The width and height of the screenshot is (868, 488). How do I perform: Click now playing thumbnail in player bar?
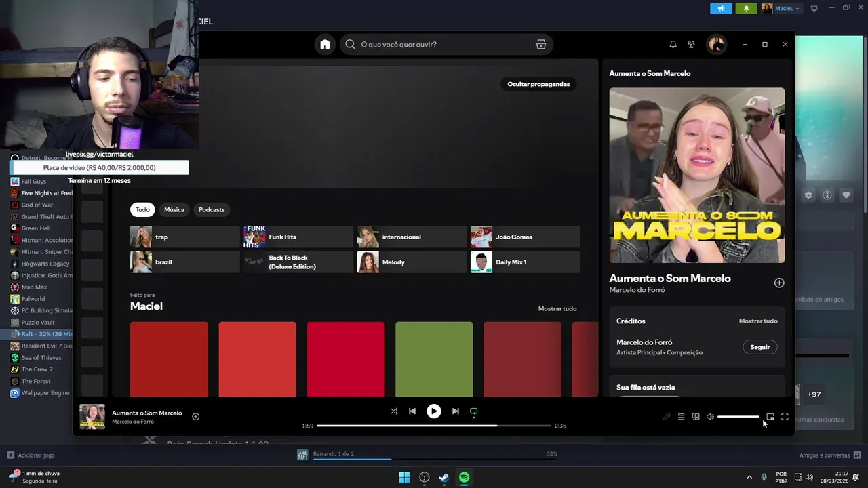(x=92, y=417)
